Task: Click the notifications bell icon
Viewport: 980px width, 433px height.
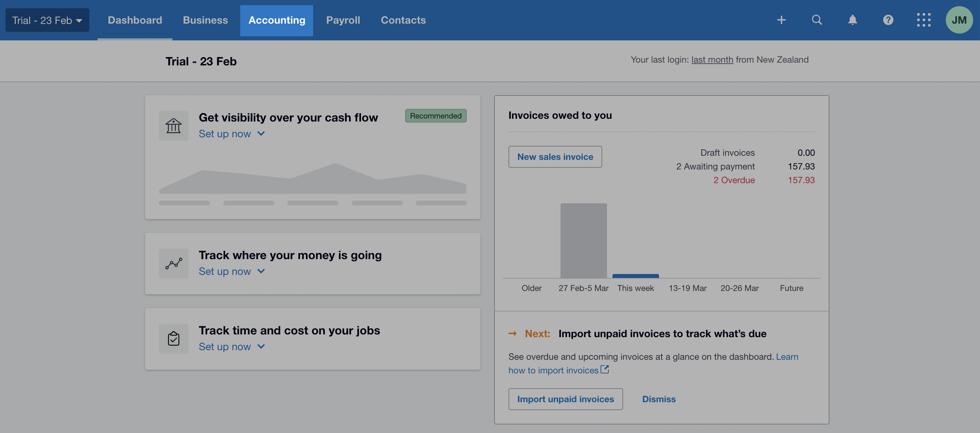Action: click(x=852, y=20)
